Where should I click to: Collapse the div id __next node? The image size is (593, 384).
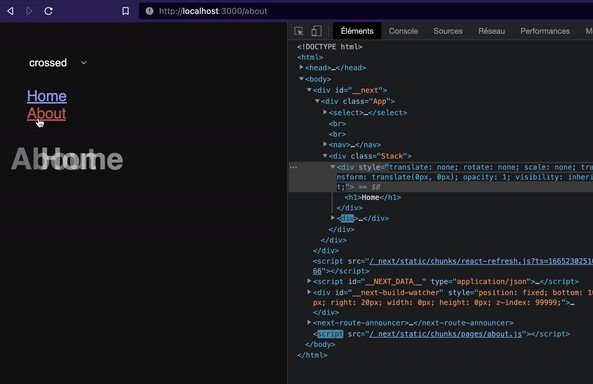coord(309,90)
